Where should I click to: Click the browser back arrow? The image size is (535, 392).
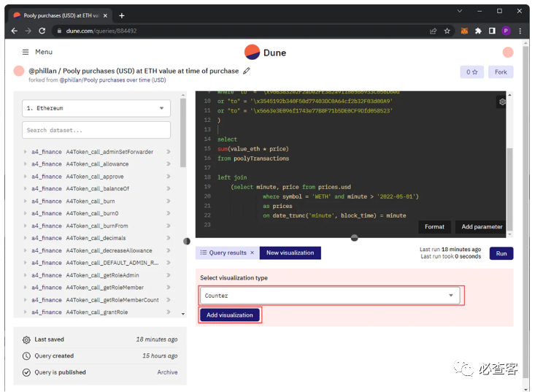pyautogui.click(x=15, y=31)
